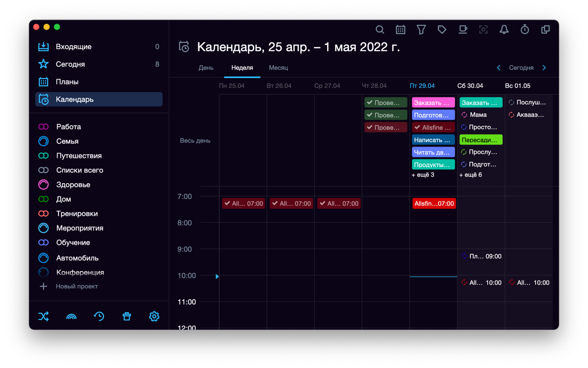The image size is (588, 368).
Task: Click the rainbow icon in bottom bar
Action: pos(71,317)
